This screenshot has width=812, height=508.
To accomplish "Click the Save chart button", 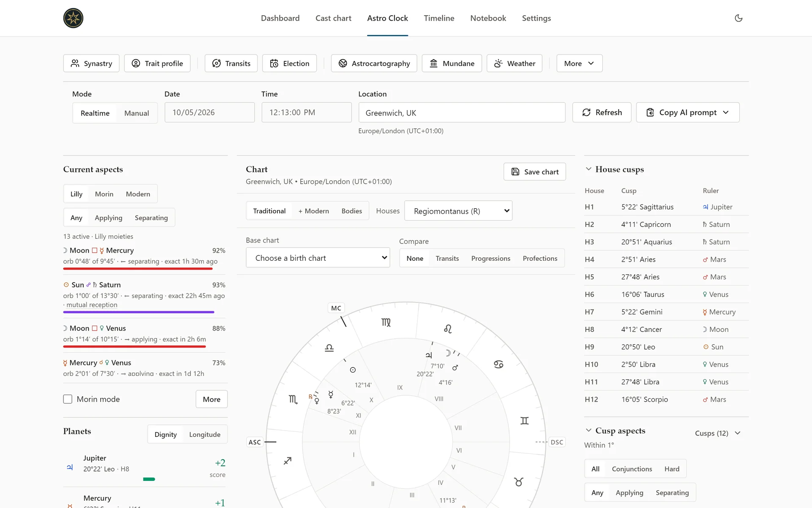I will tap(535, 172).
